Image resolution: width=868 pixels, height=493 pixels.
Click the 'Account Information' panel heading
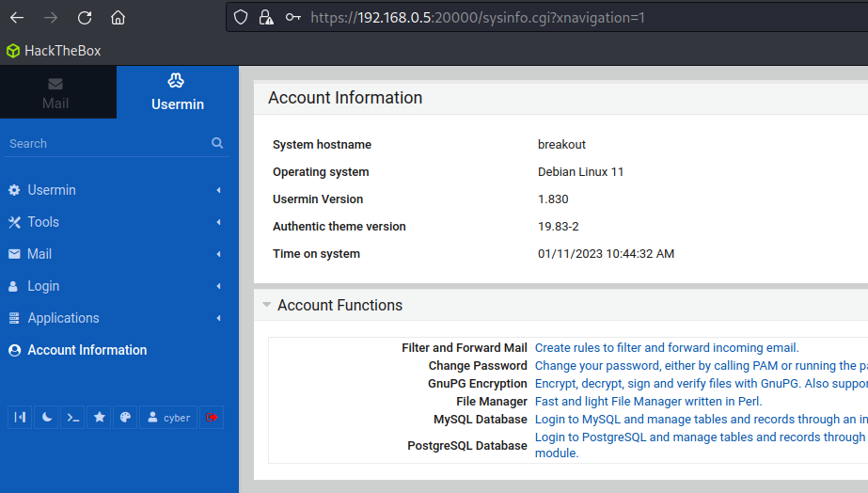tap(345, 98)
